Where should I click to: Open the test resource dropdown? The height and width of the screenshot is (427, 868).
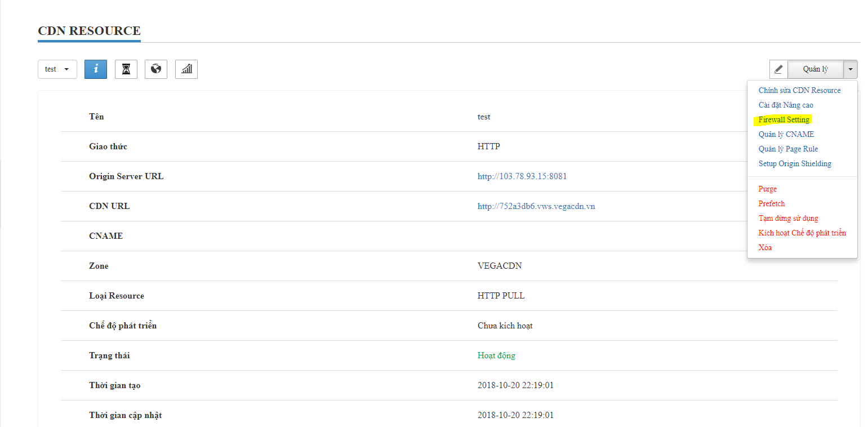57,69
